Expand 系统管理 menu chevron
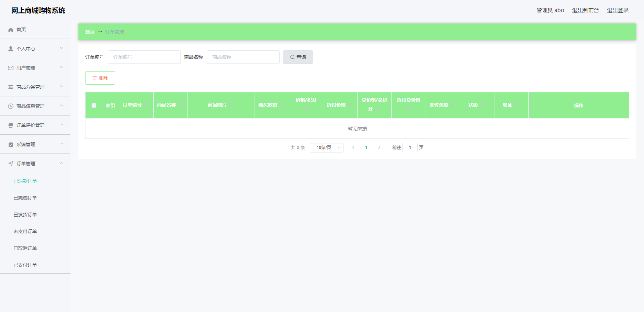Image resolution: width=644 pixels, height=312 pixels. (x=62, y=144)
